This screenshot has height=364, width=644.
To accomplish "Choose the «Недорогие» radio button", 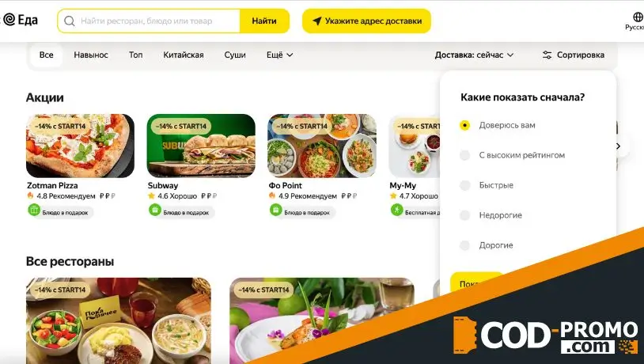I will click(464, 215).
